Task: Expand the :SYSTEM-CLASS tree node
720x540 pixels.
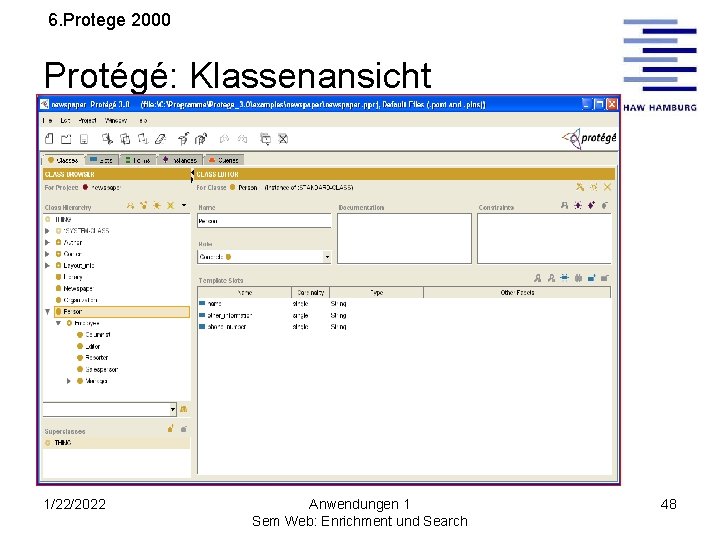Action: (x=47, y=231)
